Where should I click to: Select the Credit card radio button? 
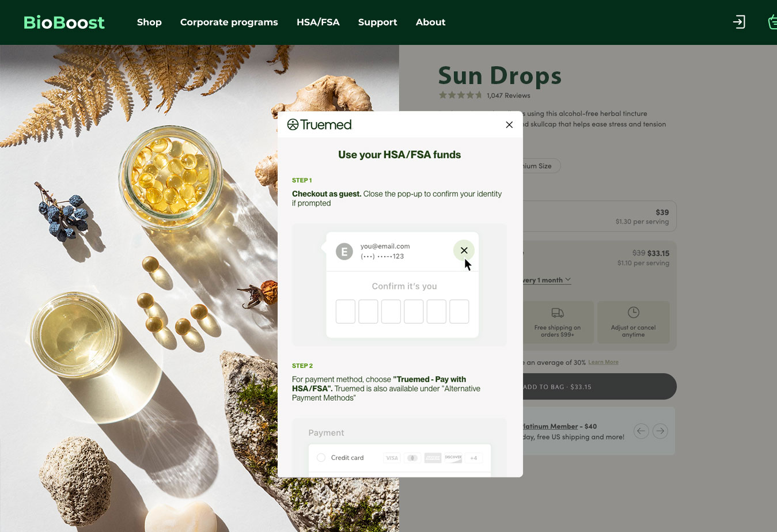tap(321, 458)
